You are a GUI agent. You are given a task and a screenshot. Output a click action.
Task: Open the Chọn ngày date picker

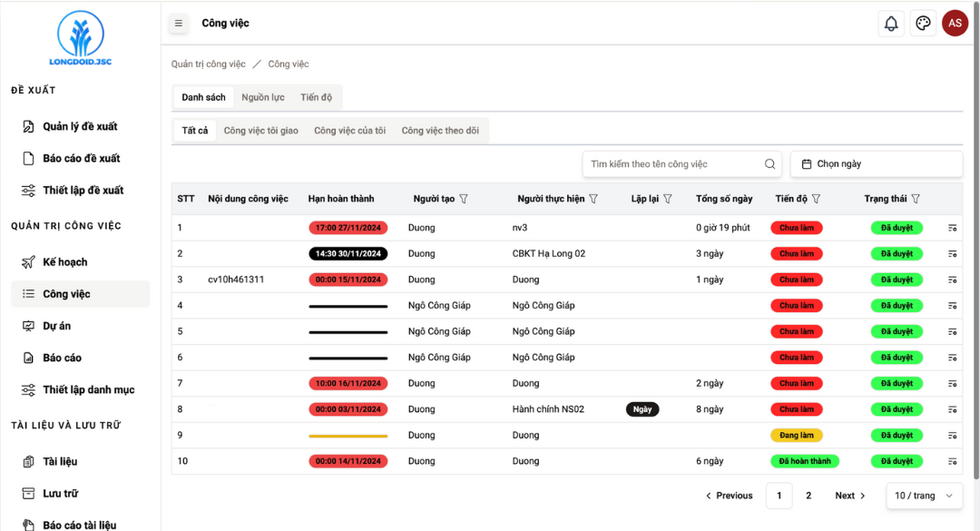[876, 164]
